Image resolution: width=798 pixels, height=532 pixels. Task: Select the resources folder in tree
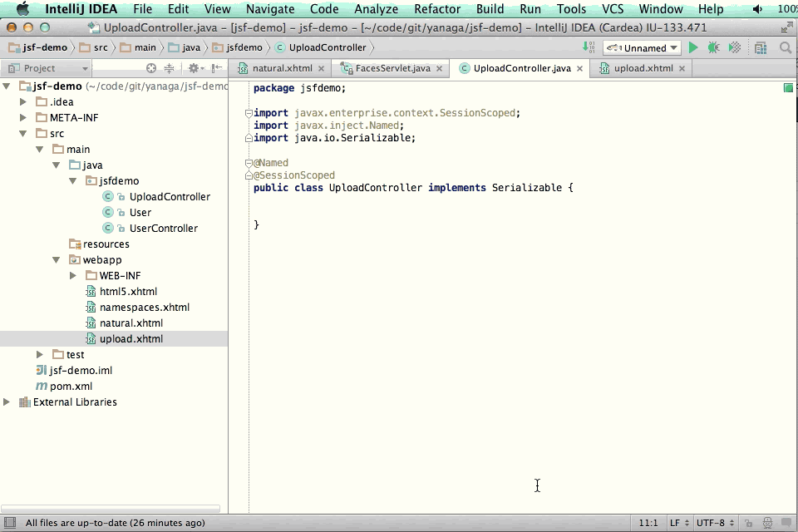[106, 244]
